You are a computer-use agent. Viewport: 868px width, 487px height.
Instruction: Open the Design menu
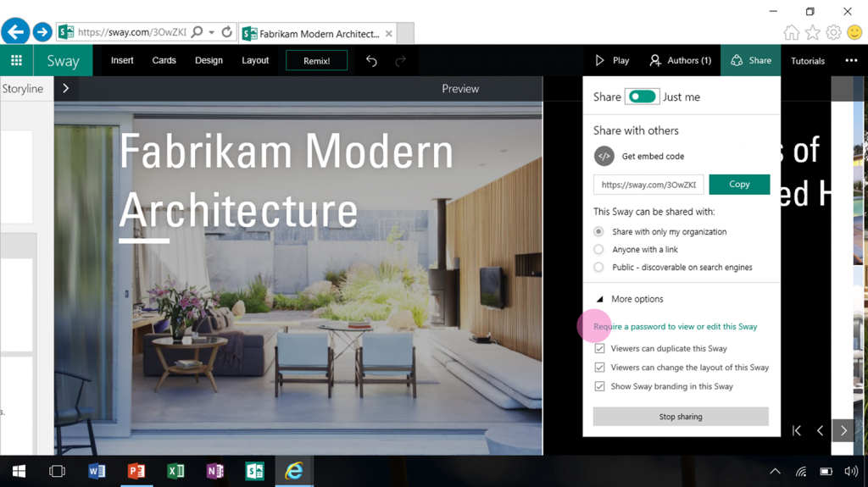[x=209, y=60]
